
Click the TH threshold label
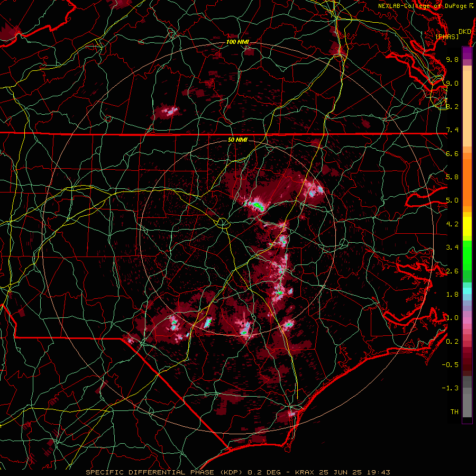[x=454, y=412]
